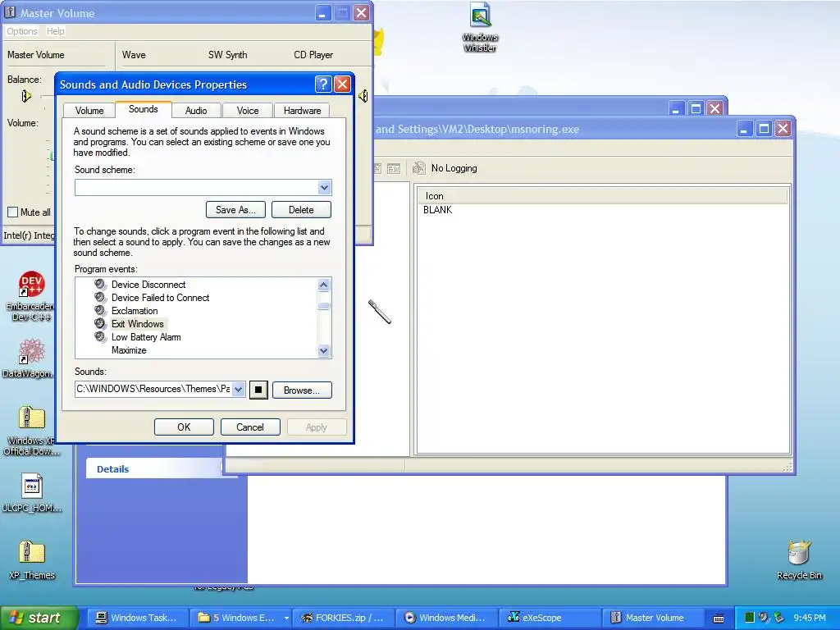
Task: Cancel the Sounds and Audio dialog
Action: [249, 427]
